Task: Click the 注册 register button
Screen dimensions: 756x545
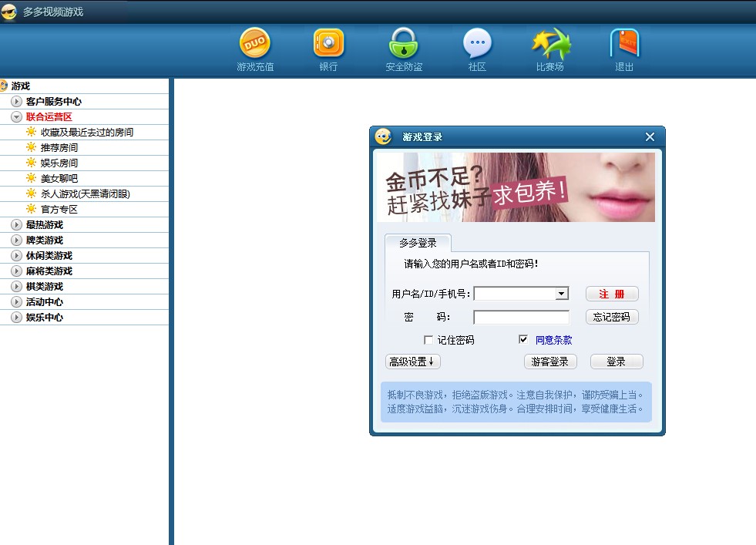Action: pyautogui.click(x=612, y=294)
